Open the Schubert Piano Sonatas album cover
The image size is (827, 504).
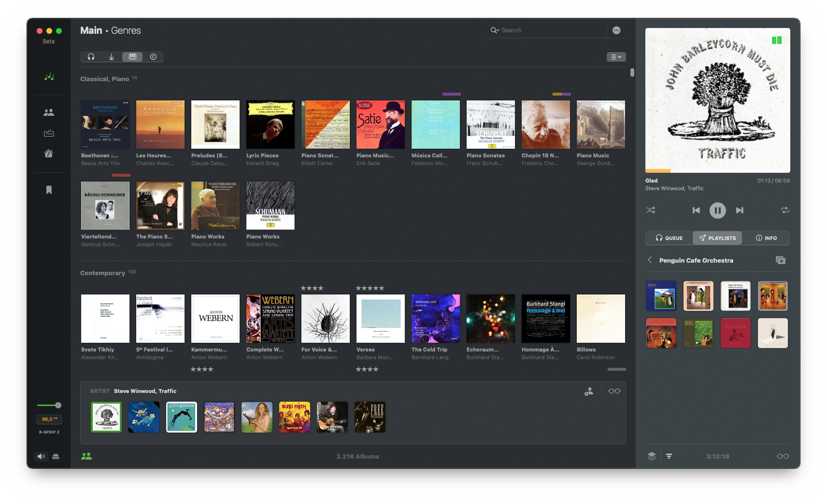click(491, 125)
